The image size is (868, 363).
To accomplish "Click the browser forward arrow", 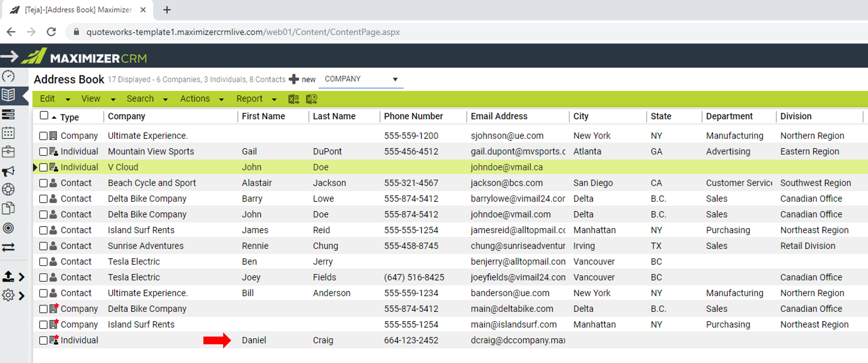I will tap(31, 32).
